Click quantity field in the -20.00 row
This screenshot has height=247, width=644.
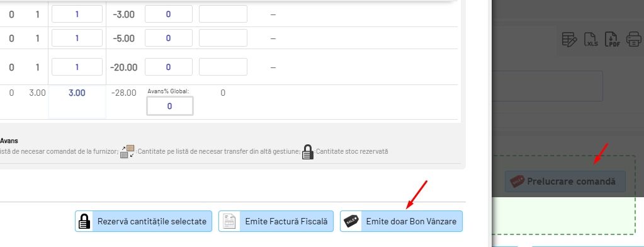coord(77,67)
